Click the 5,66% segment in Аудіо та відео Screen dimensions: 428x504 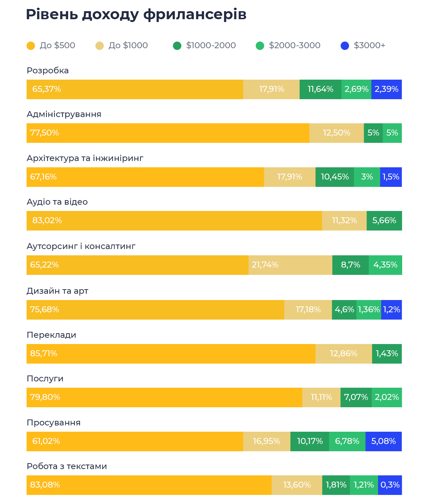tap(384, 221)
